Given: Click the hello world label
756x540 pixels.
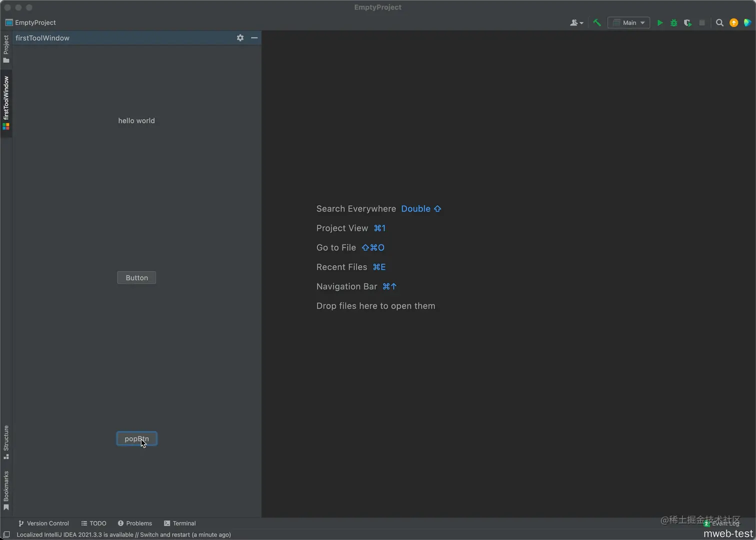Looking at the screenshot, I should (136, 120).
